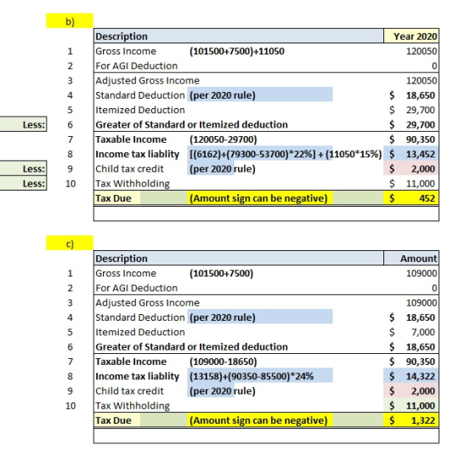Click the 'Year 2020' header cell
Viewport: 476px width, 462px height.
pos(411,37)
